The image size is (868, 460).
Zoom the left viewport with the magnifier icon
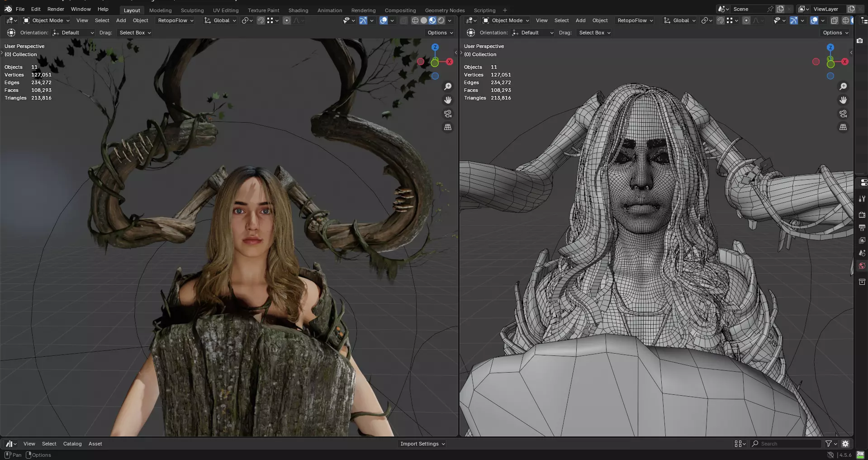pyautogui.click(x=448, y=86)
